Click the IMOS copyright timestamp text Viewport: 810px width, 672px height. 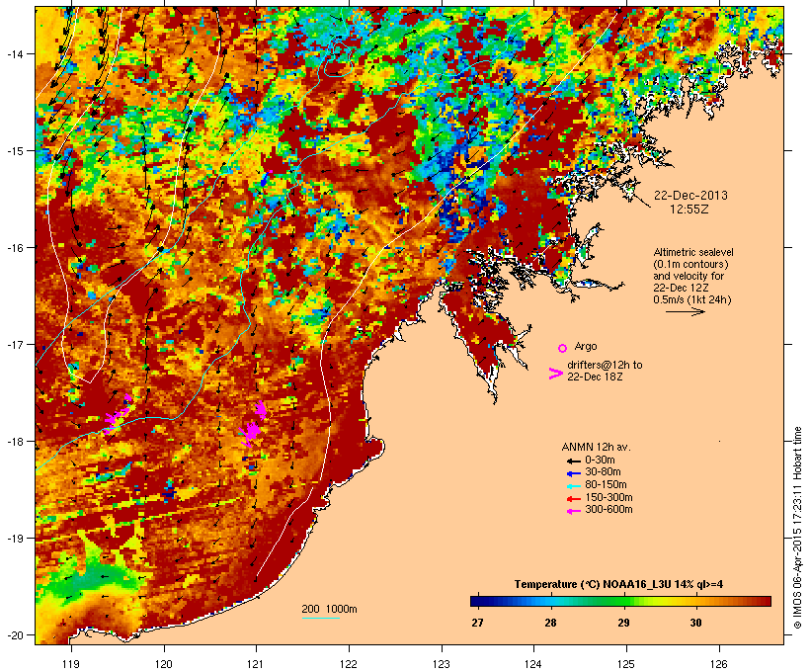click(797, 529)
